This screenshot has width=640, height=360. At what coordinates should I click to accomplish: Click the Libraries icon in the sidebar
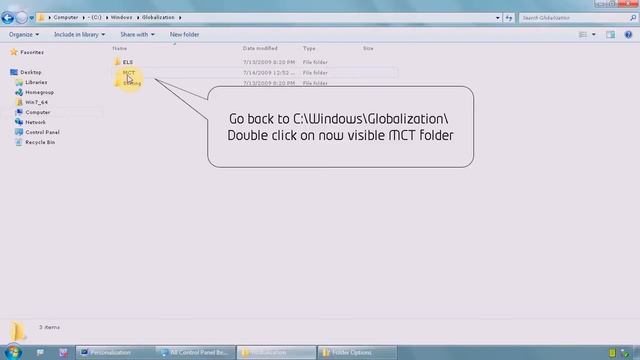19,82
